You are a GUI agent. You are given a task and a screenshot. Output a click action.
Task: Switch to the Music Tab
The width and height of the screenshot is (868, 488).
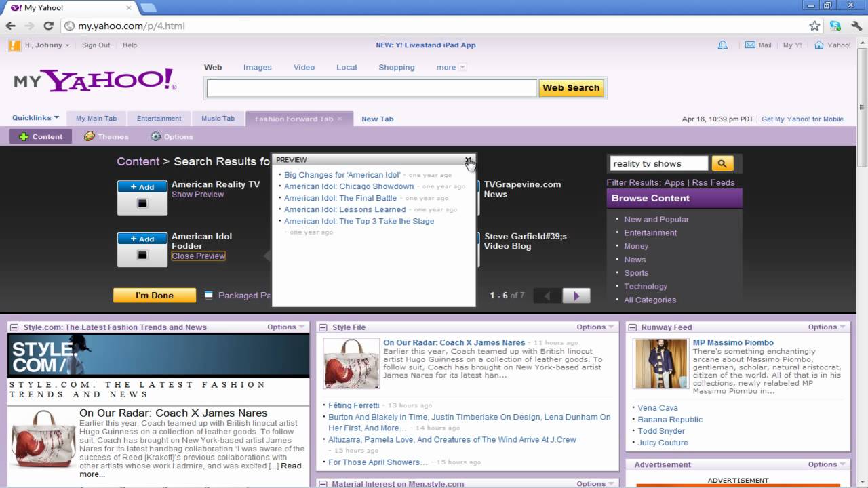pyautogui.click(x=218, y=119)
